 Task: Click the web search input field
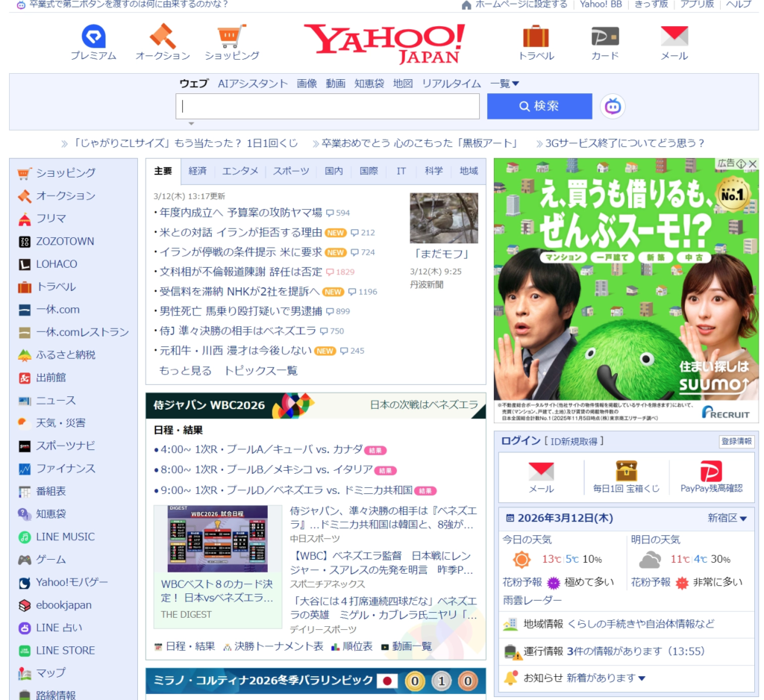(328, 107)
